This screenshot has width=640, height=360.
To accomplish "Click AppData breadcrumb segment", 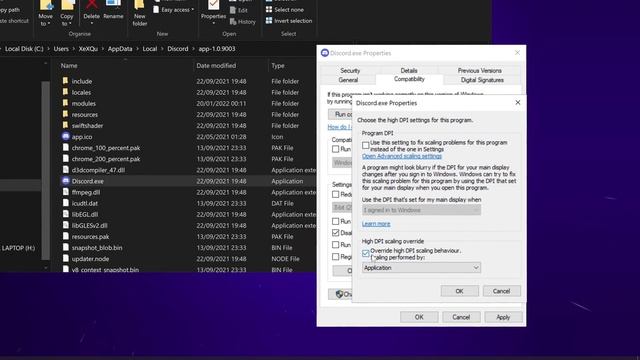I will point(120,49).
